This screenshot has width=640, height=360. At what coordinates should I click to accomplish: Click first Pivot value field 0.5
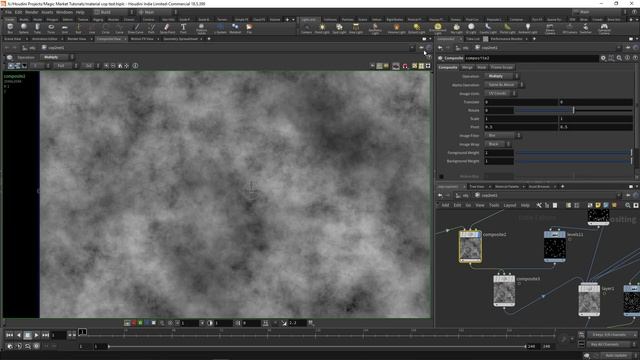point(521,127)
